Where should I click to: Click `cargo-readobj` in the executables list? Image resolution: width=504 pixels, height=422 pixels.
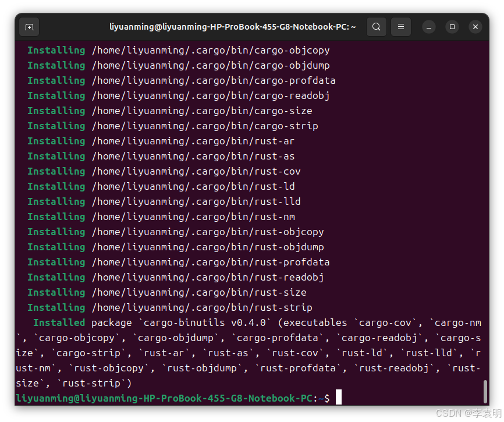[379, 338]
